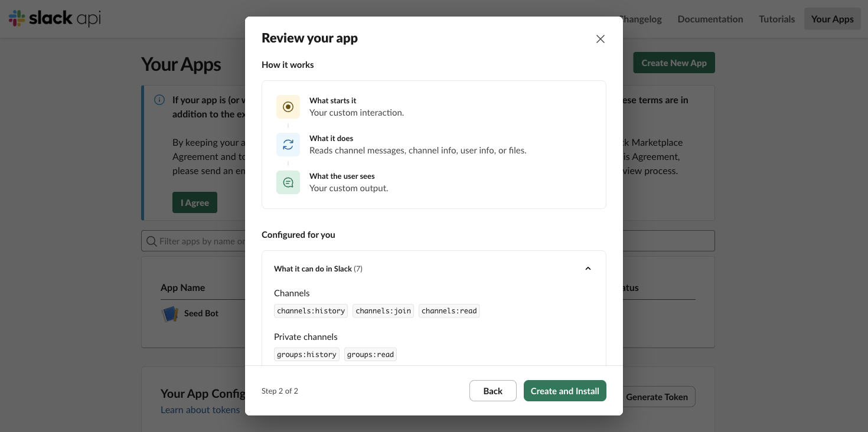Click the Generate Token button
This screenshot has width=868, height=432.
657,397
